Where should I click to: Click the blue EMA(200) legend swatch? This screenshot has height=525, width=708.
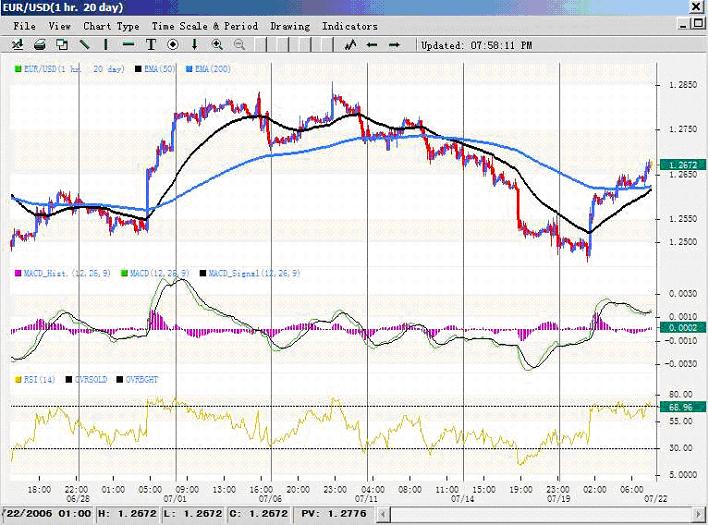point(189,69)
